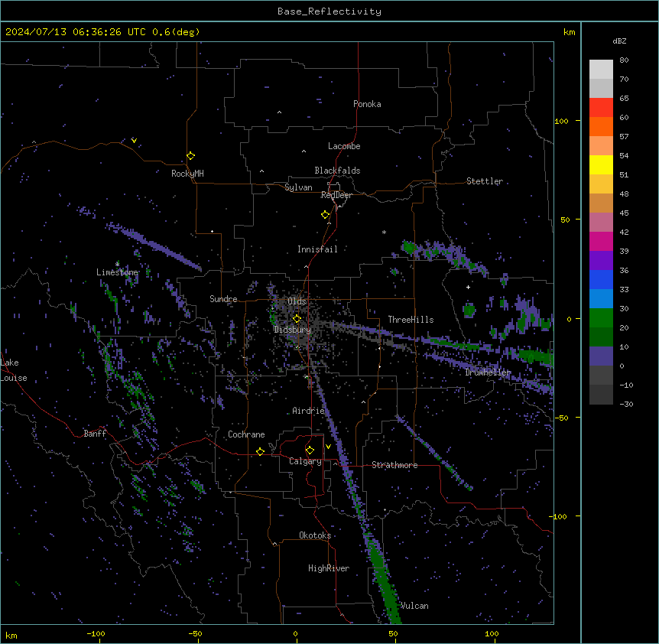Click the Sylvan label on the map
The image size is (659, 644).
tap(298, 187)
